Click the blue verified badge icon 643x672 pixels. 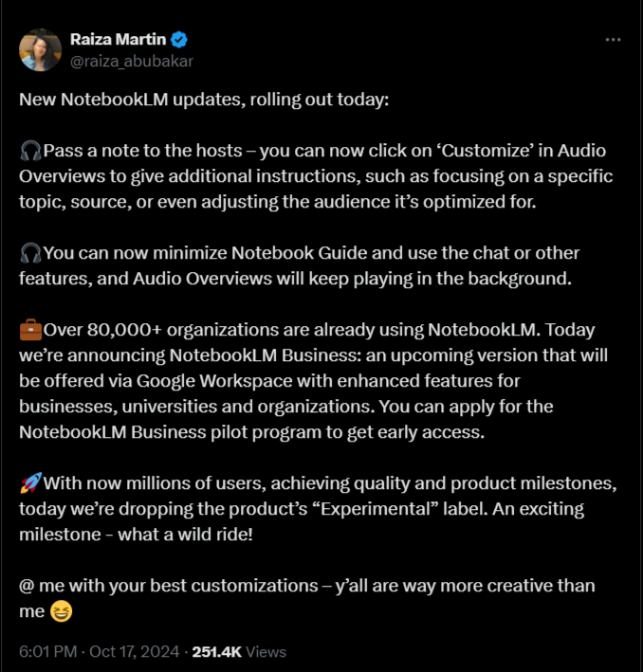(x=179, y=40)
